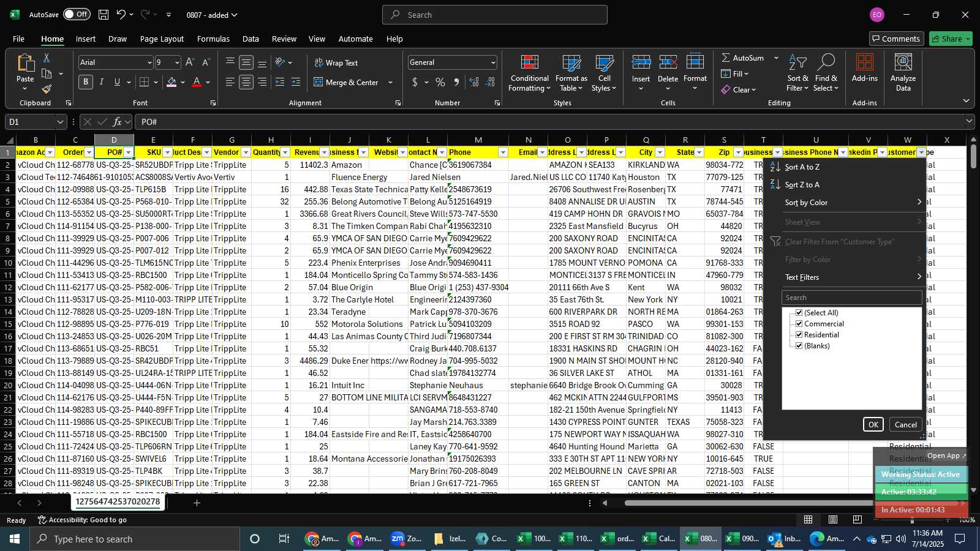Screen dimensions: 980x551
Task: Switch to Page Layout view icon
Action: (x=833, y=520)
